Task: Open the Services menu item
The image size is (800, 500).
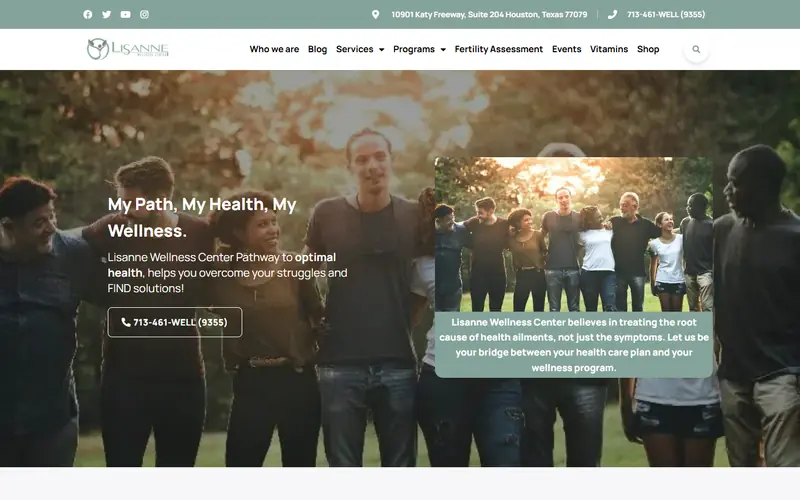Action: [355, 49]
